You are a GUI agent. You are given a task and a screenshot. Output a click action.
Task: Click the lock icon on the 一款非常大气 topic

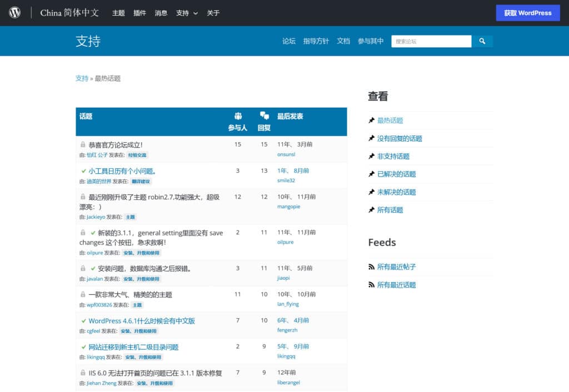point(83,295)
